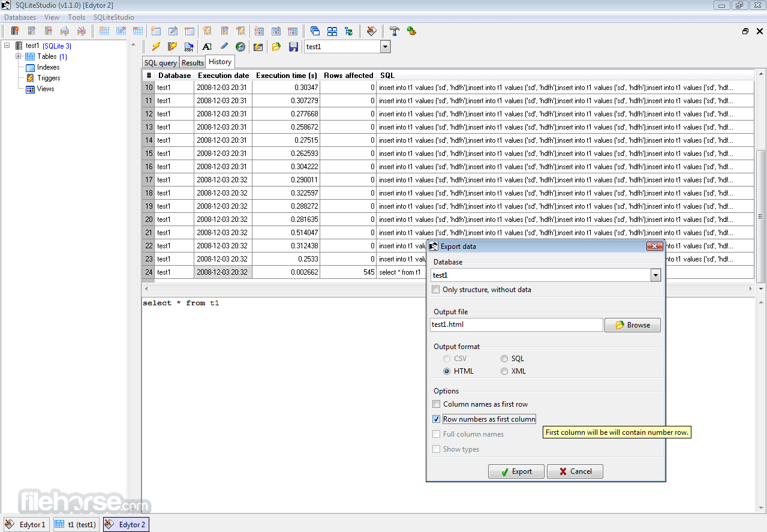The width and height of the screenshot is (767, 532).
Task: Select the Triggers tree item
Action: tap(49, 78)
